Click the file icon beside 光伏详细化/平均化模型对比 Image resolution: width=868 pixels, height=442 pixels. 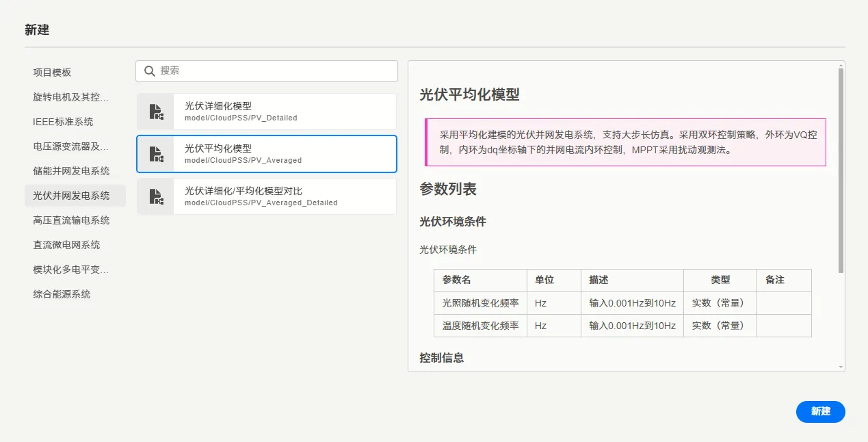(x=156, y=196)
